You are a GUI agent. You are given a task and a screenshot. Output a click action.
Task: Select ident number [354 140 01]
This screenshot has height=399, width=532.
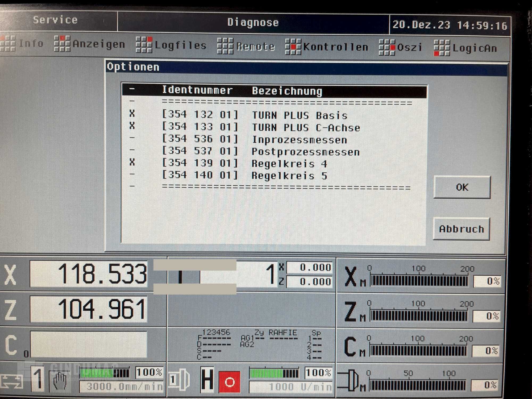pyautogui.click(x=200, y=175)
